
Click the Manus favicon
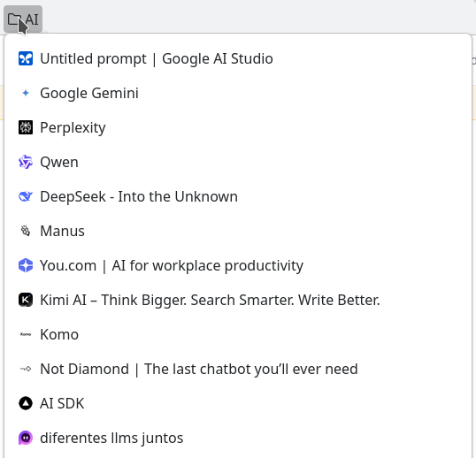(26, 231)
